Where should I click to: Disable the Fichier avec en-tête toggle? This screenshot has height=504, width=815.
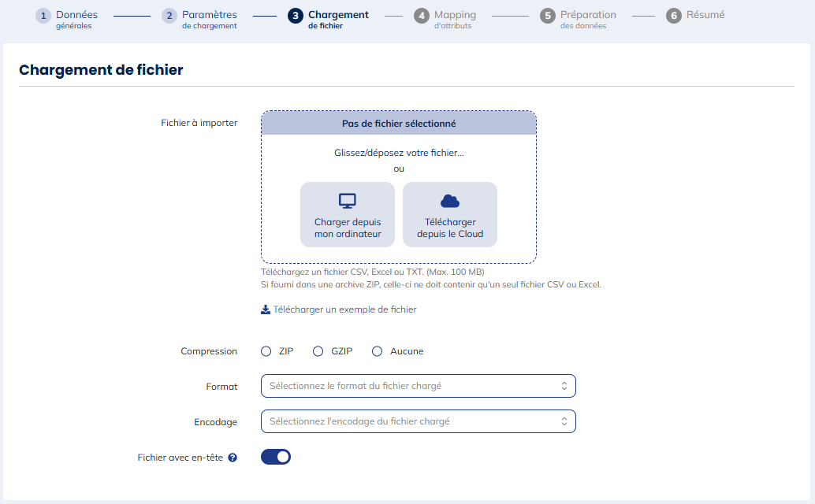pos(276,457)
